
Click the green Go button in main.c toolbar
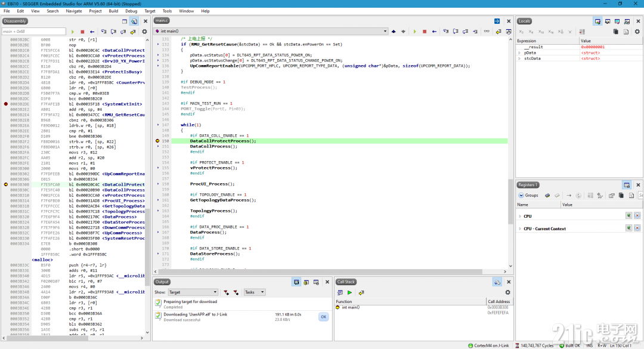(414, 32)
